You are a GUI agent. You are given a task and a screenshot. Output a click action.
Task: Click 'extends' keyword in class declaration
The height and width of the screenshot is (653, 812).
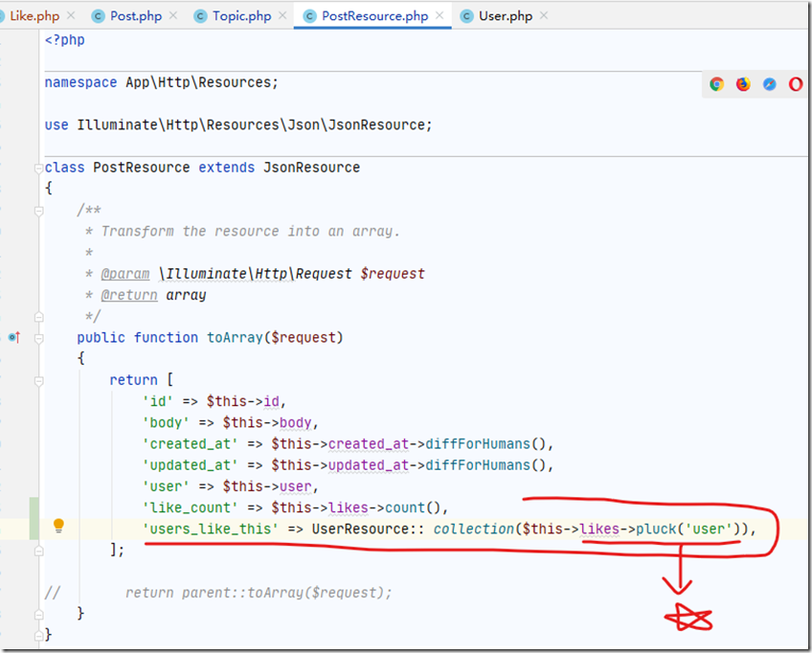[x=226, y=168]
